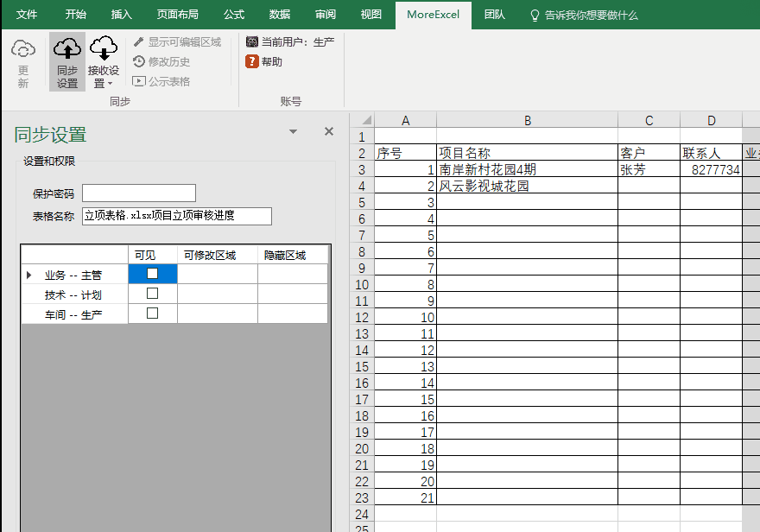
Task: Click the lightbulb tell-me icon
Action: 535,16
